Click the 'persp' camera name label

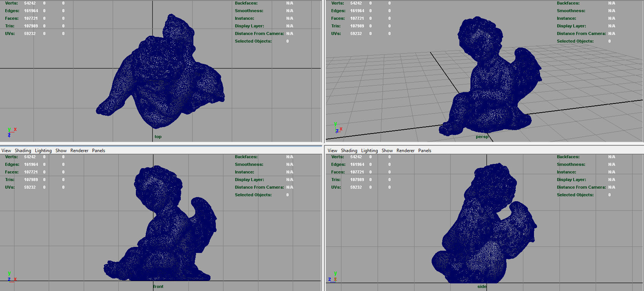tap(482, 137)
